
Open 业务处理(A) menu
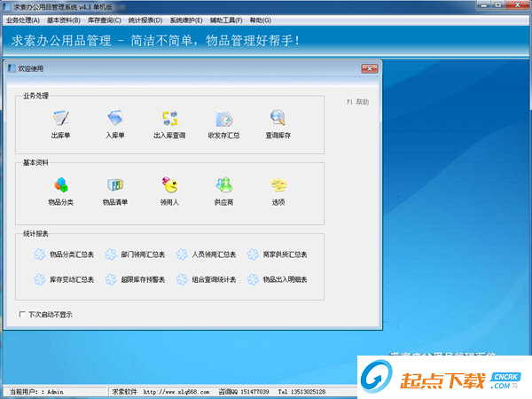point(23,20)
